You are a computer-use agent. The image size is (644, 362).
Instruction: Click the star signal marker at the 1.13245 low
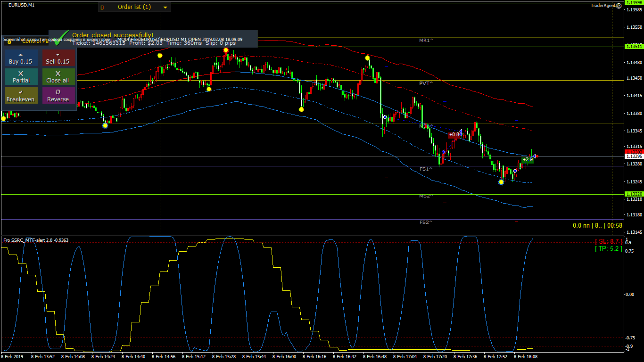[501, 182]
